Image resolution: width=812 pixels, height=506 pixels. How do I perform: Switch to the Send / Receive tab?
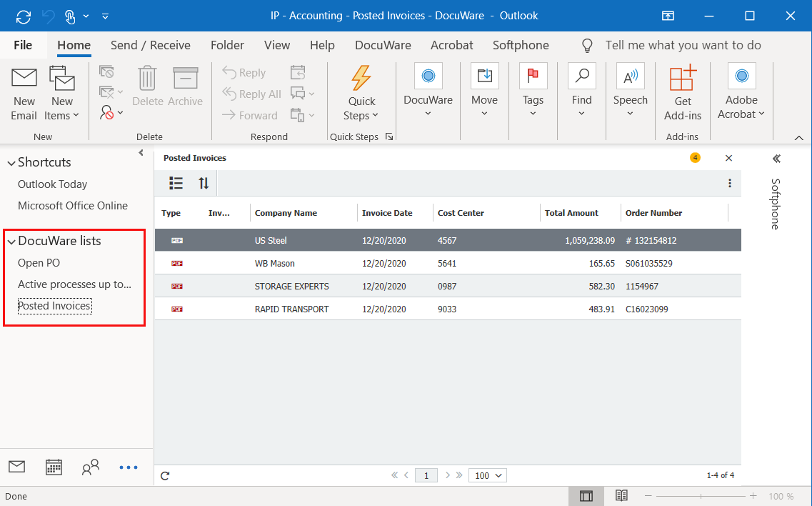150,45
